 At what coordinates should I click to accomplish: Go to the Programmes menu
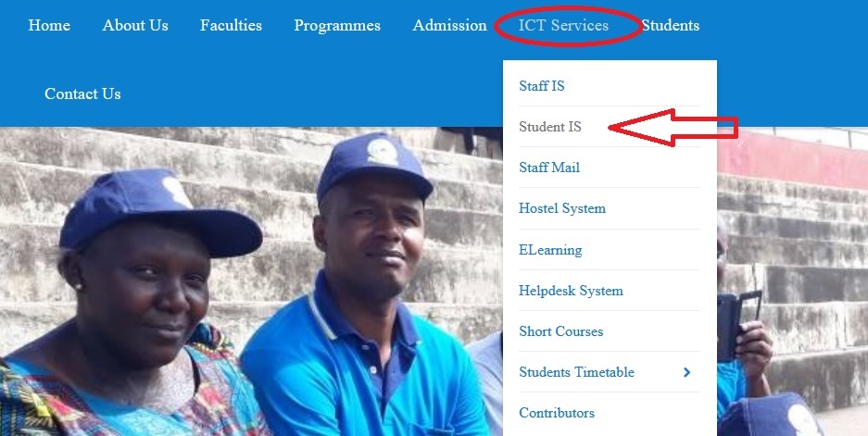(337, 25)
